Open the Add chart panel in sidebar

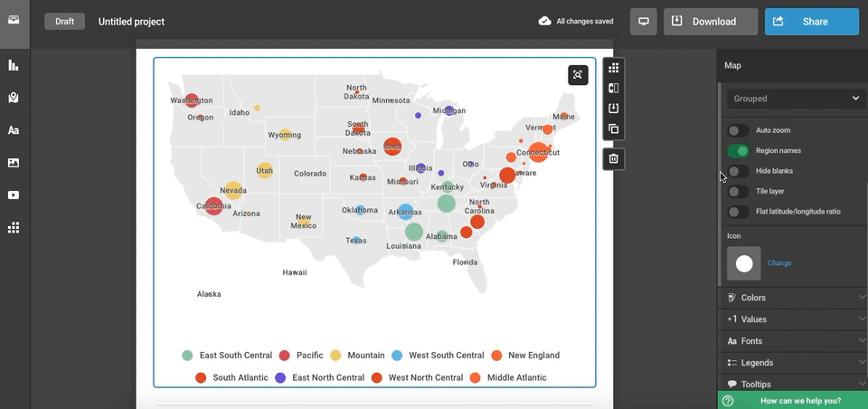coord(14,65)
